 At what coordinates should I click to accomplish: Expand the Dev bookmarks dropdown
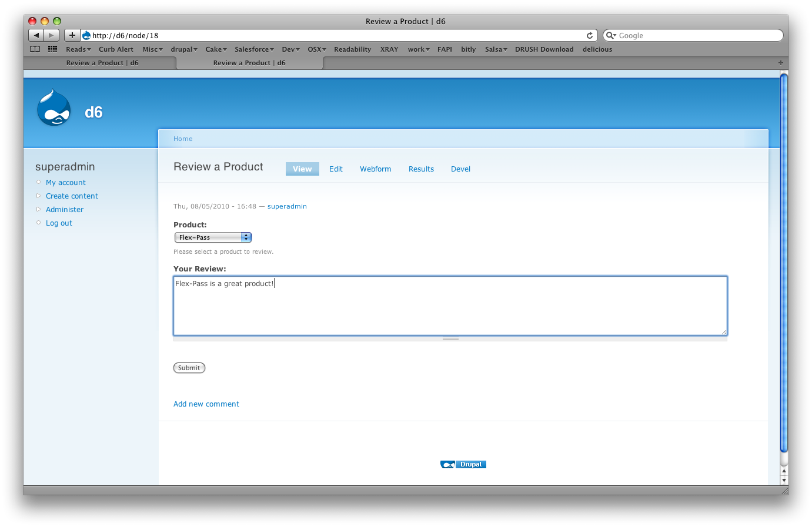click(289, 49)
